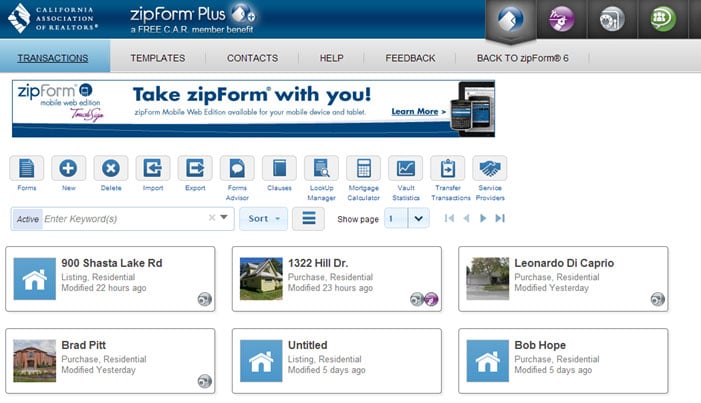Viewport: 701px width, 403px height.
Task: Click the Untitled house placeholder image
Action: [261, 361]
